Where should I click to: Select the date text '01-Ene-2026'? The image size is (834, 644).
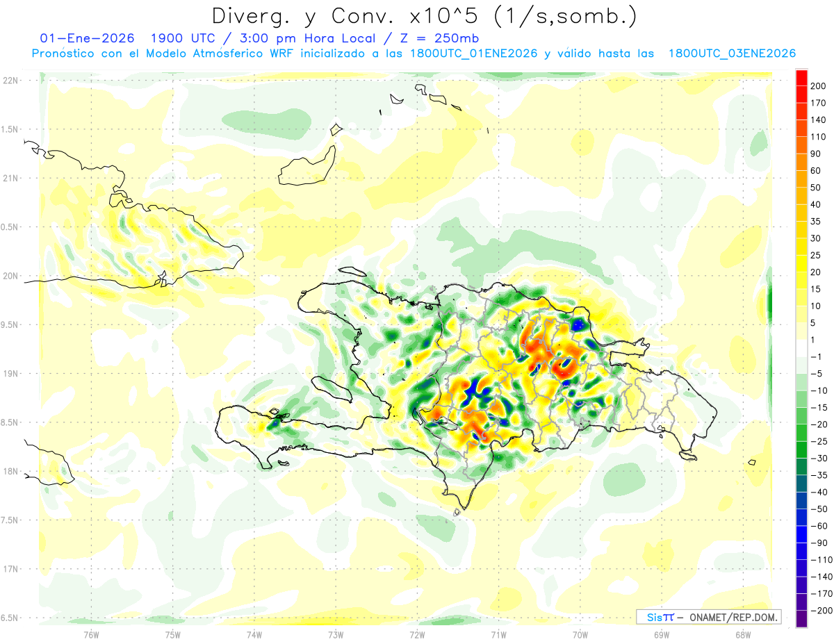coord(86,38)
